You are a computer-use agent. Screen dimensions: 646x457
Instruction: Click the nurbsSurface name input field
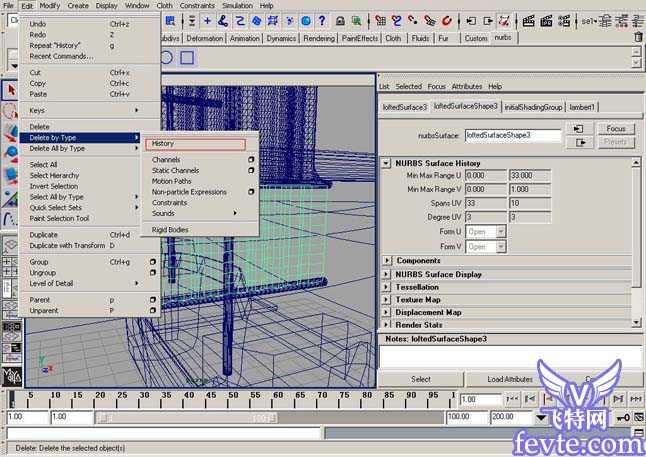[x=513, y=135]
